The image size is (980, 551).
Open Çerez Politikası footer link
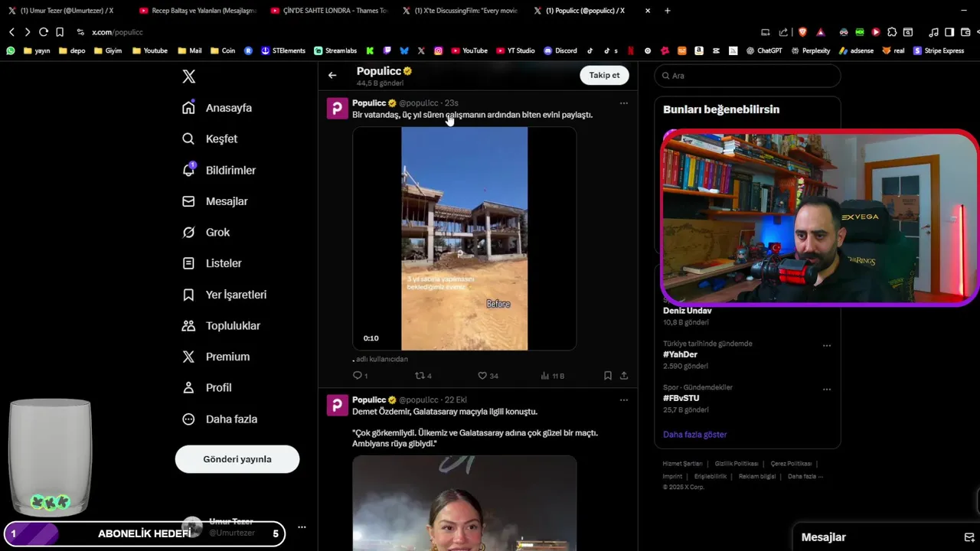coord(792,464)
